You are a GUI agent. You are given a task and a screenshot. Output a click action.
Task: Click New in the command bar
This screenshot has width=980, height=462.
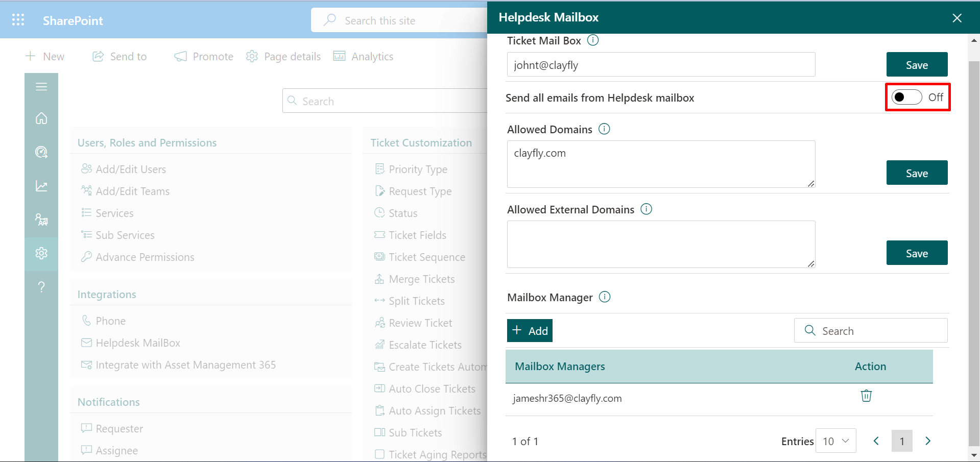click(45, 56)
